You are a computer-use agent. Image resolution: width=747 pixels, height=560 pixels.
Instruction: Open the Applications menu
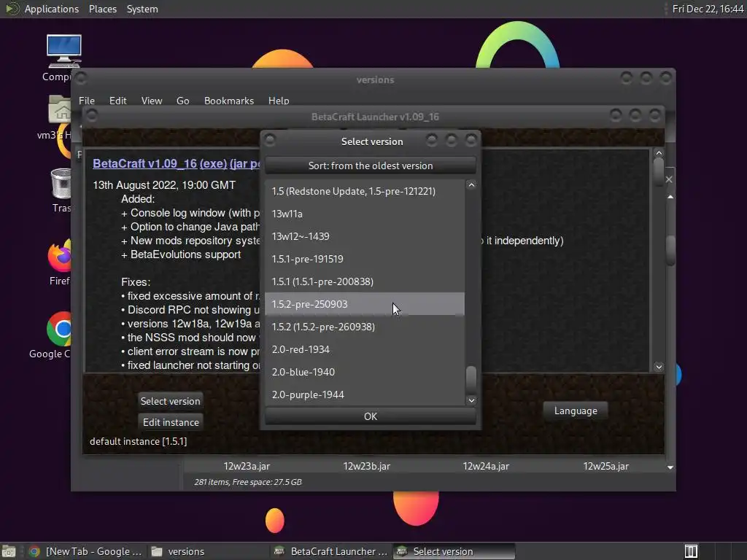(52, 9)
